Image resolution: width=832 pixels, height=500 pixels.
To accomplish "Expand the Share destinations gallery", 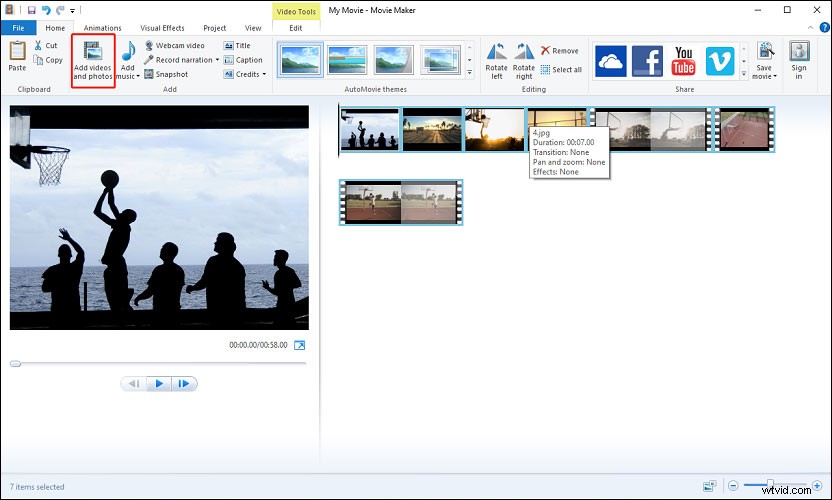I will click(744, 73).
